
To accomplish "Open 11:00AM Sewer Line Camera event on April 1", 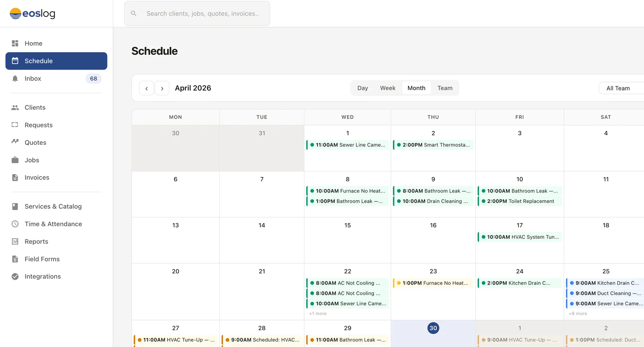I will pyautogui.click(x=348, y=145).
